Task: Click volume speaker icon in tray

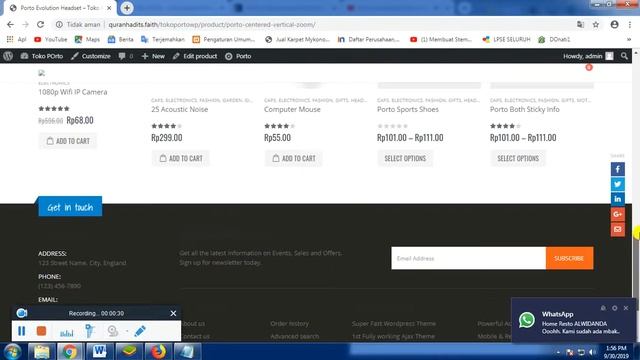Action: pos(593,352)
